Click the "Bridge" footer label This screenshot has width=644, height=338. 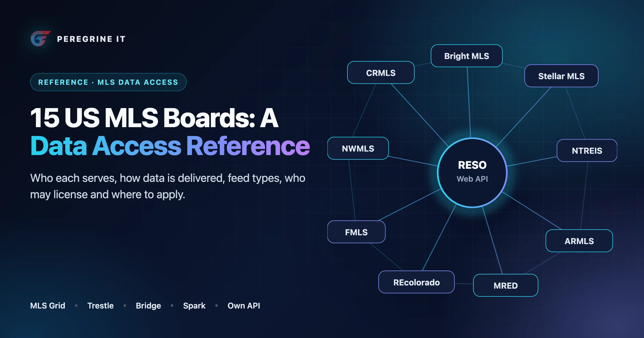[x=148, y=306]
